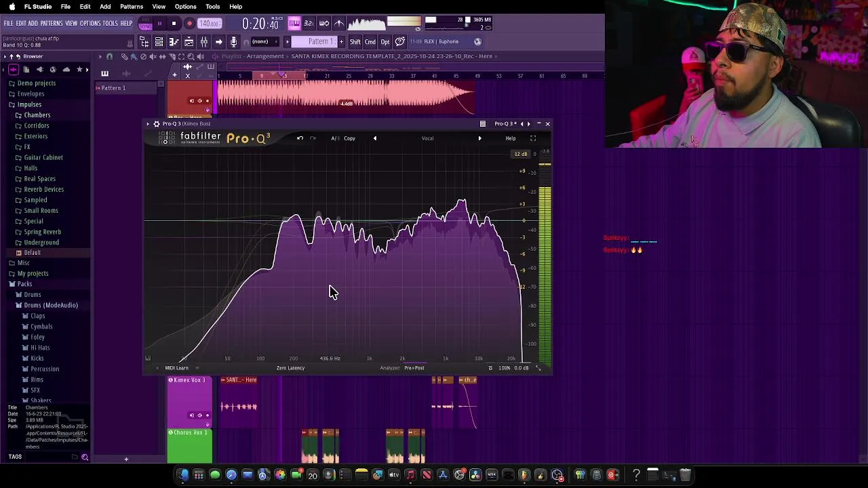
Task: Click the microphone recording icon in toolbar
Action: pos(233,42)
